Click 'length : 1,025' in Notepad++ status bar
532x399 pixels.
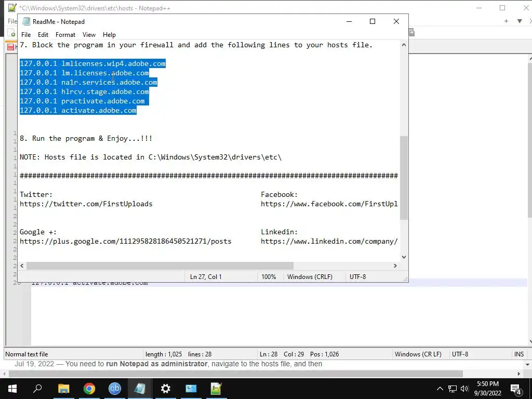[164, 354]
